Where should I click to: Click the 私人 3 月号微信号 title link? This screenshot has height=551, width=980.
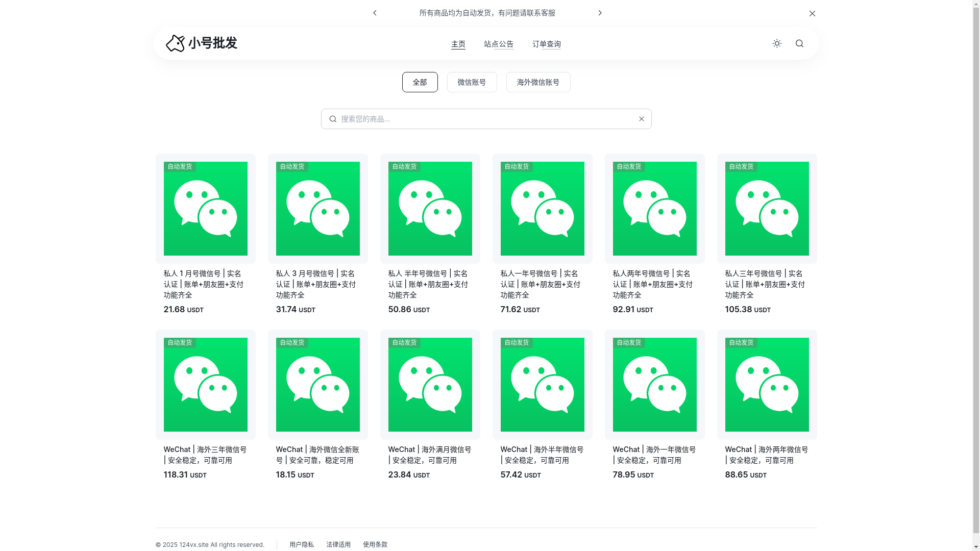[x=316, y=284]
